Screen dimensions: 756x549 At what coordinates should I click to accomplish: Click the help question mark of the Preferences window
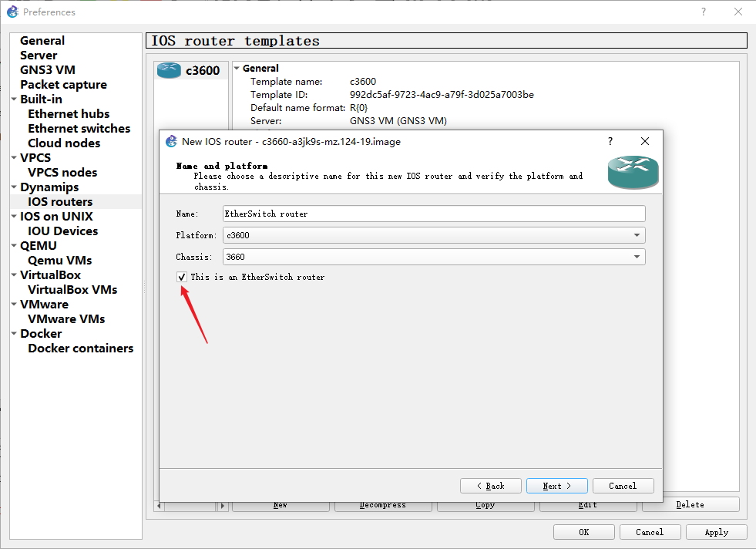(x=704, y=12)
